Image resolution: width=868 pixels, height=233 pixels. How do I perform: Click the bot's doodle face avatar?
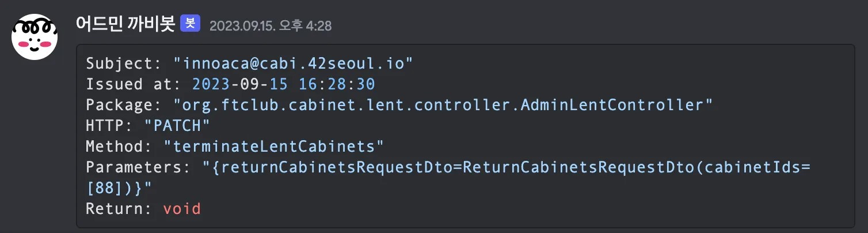pos(35,36)
